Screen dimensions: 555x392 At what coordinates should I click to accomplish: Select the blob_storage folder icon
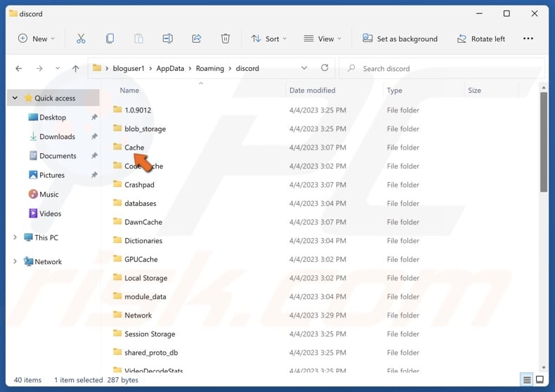point(117,128)
